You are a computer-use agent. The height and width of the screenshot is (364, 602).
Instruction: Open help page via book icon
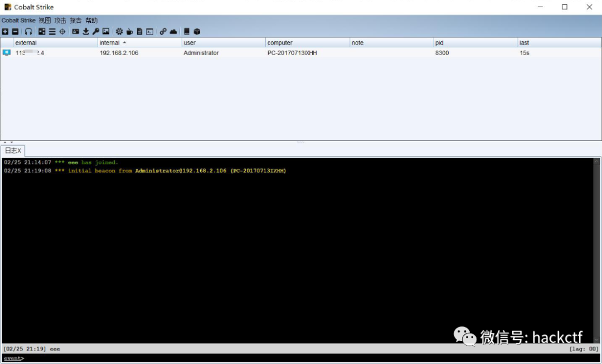coord(187,32)
